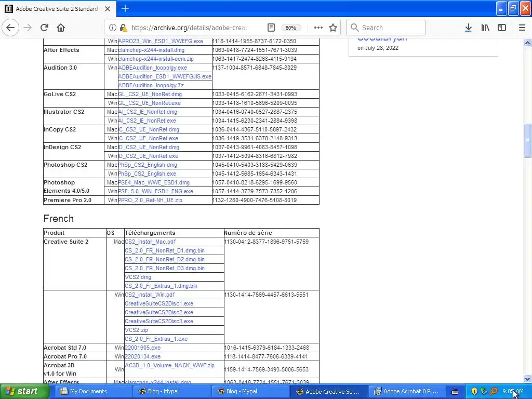Download CreativeSuiteCS2Disc2.exe
532x399 pixels.
coord(159,312)
